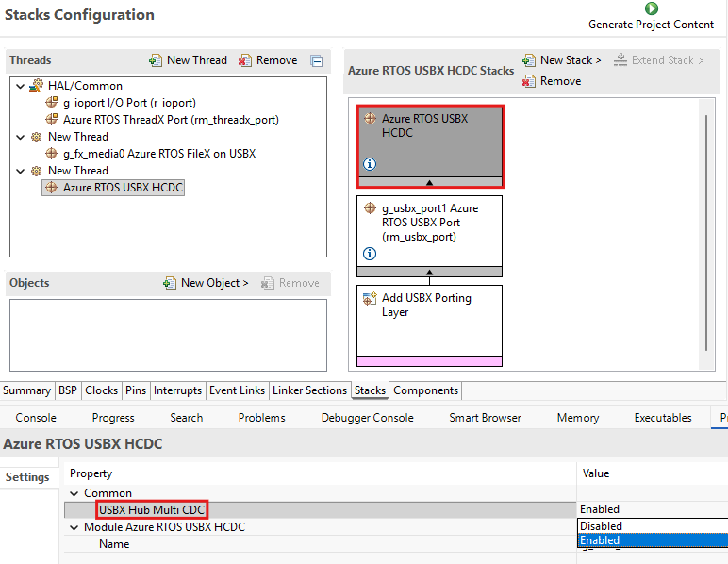The width and height of the screenshot is (728, 564).
Task: Open the Memory view tab
Action: [578, 418]
